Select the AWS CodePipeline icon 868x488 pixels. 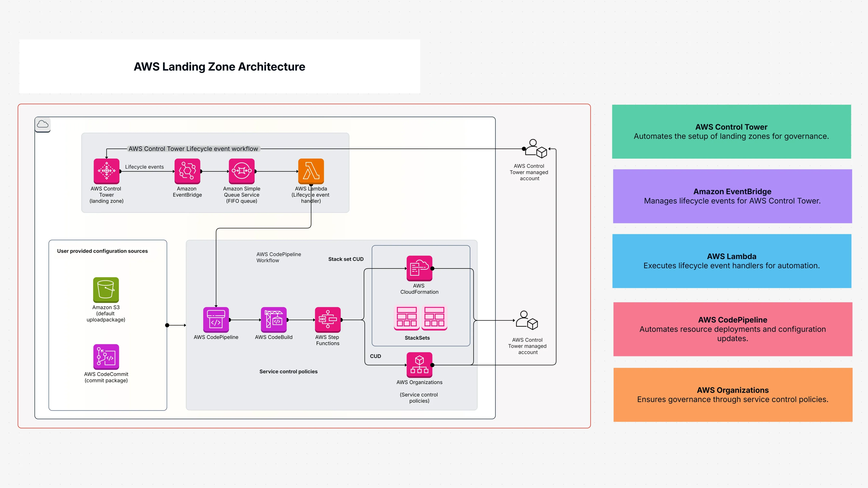pyautogui.click(x=216, y=319)
